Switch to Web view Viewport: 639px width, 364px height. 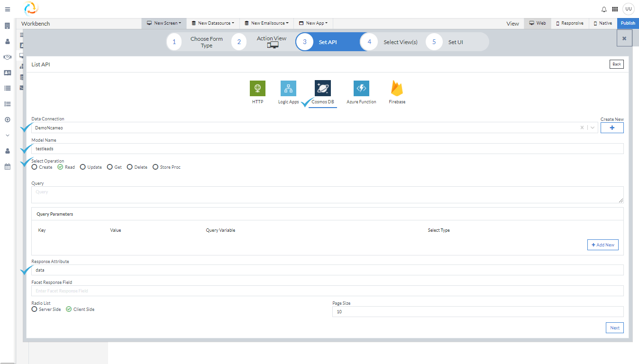point(538,23)
